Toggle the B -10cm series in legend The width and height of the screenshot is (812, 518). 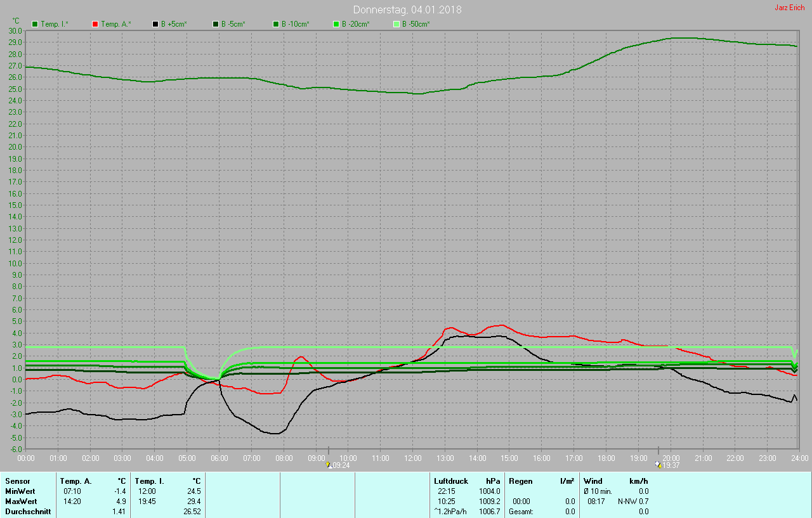pyautogui.click(x=276, y=24)
